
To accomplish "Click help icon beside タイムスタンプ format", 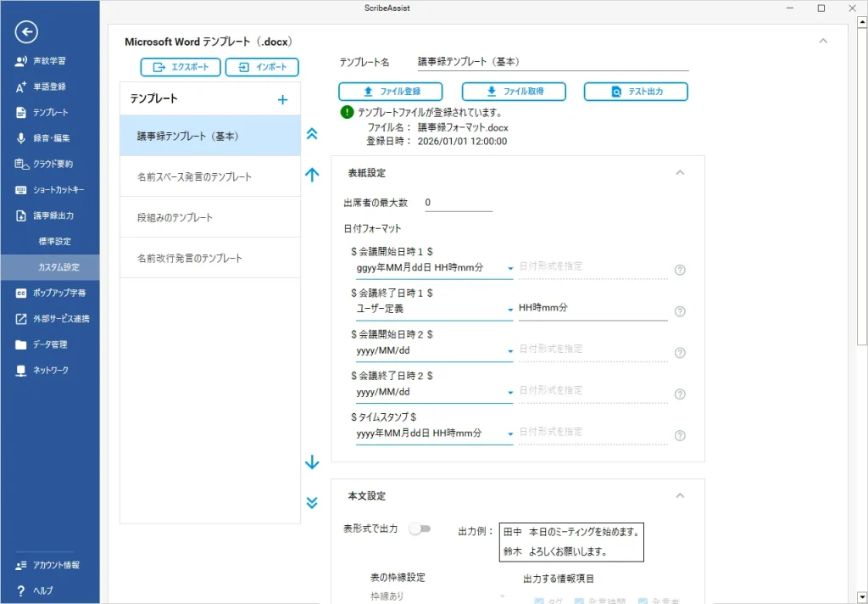I will click(x=680, y=436).
